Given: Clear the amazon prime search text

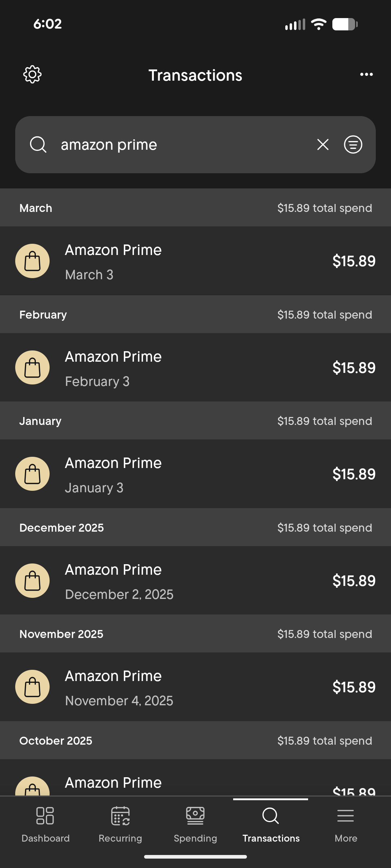Looking at the screenshot, I should coord(323,145).
